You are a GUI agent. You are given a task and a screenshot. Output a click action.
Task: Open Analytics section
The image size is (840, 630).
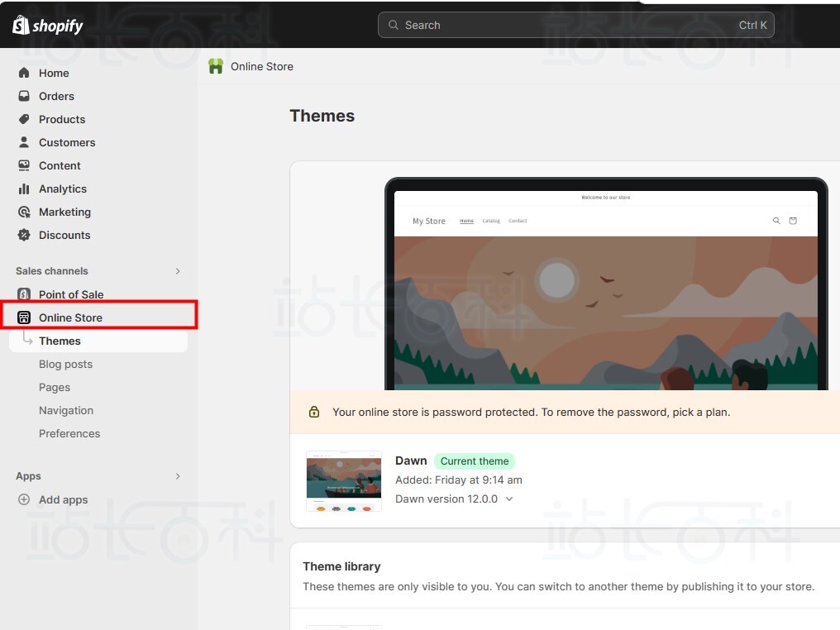point(63,189)
